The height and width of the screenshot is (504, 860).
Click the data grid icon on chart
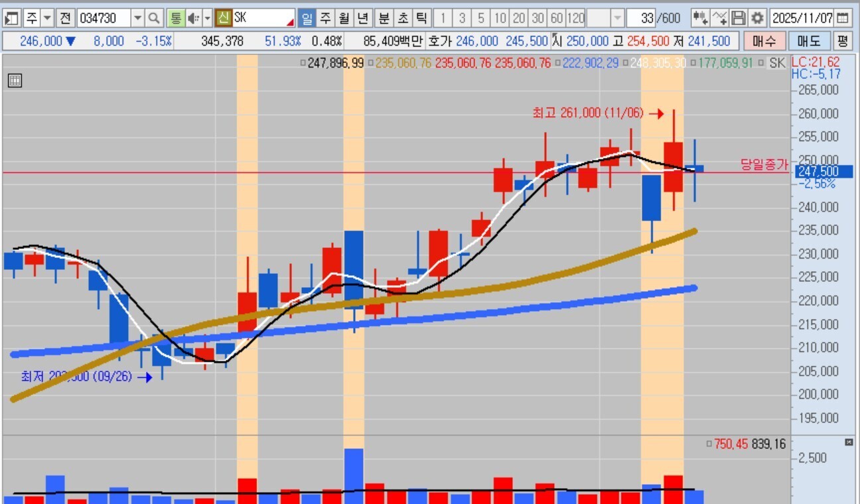(x=15, y=81)
